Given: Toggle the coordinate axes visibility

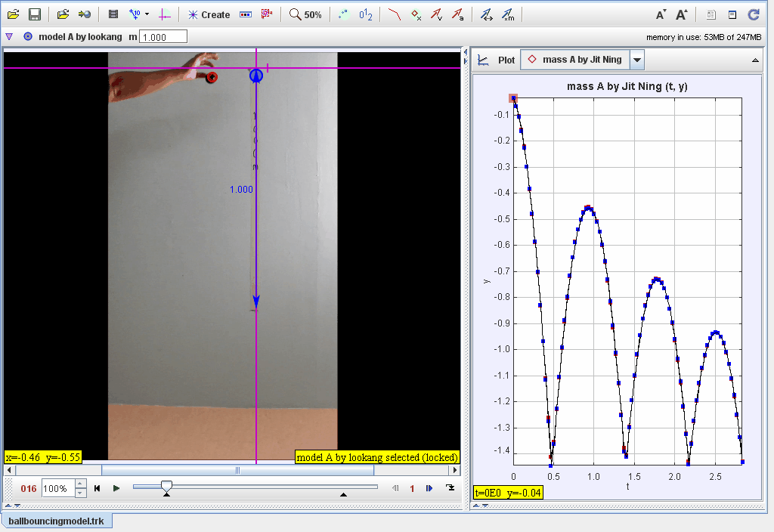Looking at the screenshot, I should click(164, 14).
